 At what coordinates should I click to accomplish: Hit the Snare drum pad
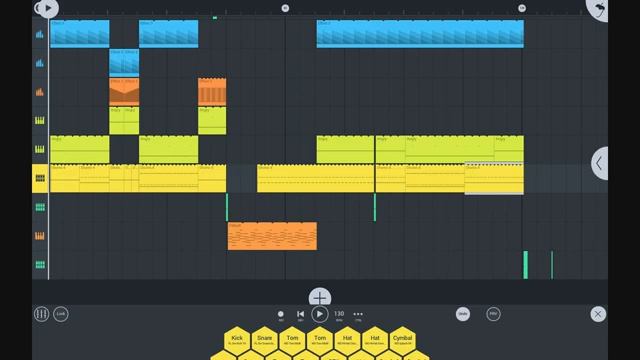point(264,340)
